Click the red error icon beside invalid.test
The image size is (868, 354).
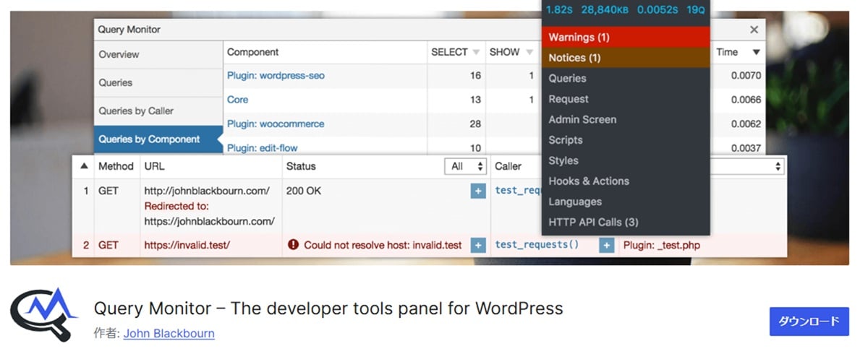click(293, 245)
